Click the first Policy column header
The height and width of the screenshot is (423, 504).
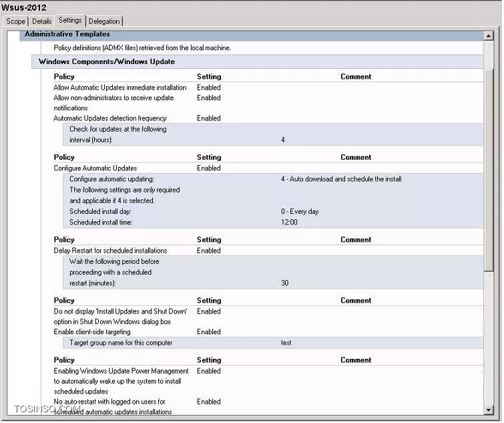click(64, 77)
